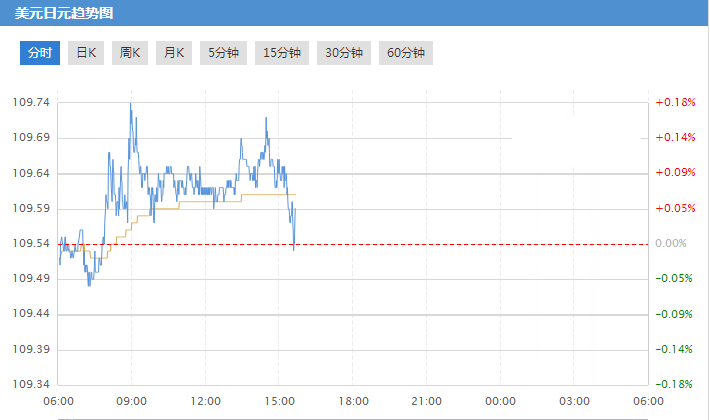Select the 21:00 time axis marker
This screenshot has width=710, height=420.
tap(427, 401)
